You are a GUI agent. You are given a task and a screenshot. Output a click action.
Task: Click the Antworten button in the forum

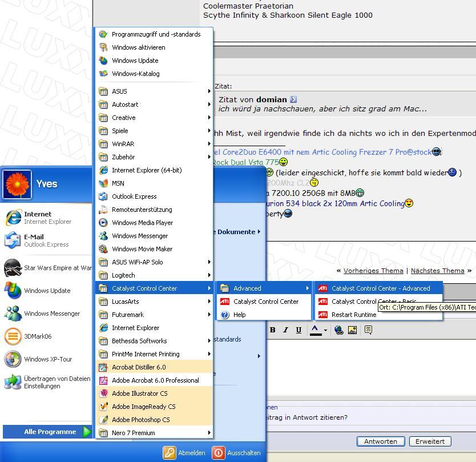coord(381,441)
